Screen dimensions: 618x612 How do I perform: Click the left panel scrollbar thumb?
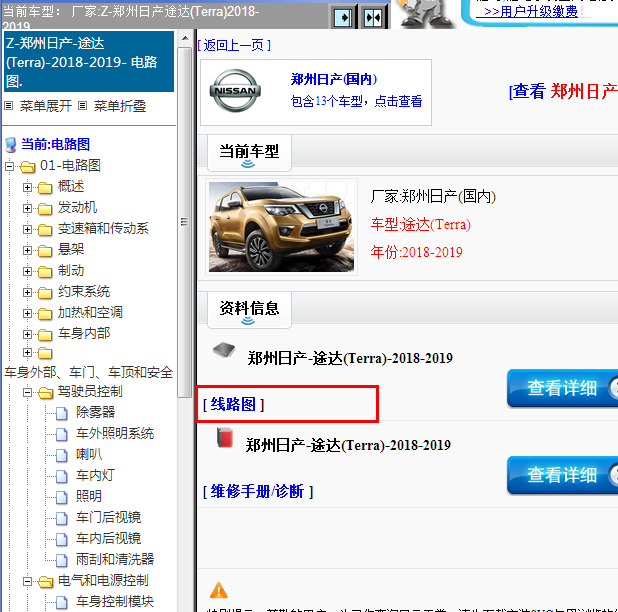tap(184, 222)
